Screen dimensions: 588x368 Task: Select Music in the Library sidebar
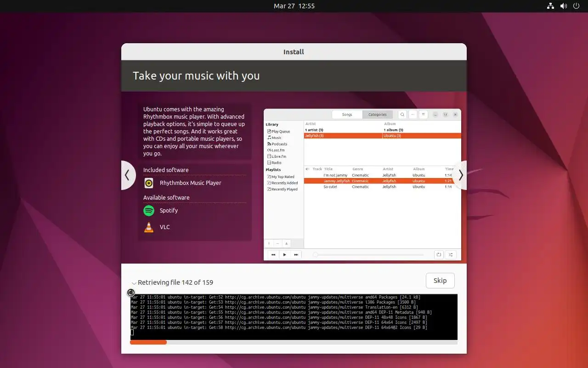click(274, 138)
